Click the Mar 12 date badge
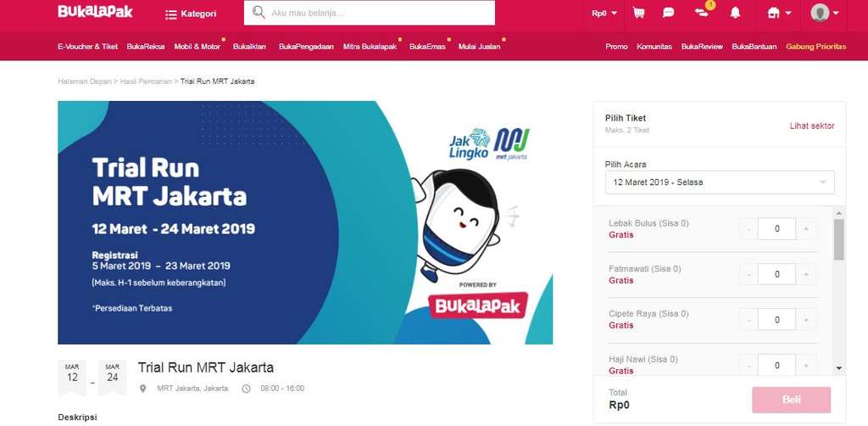The width and height of the screenshot is (868, 426). [x=72, y=378]
